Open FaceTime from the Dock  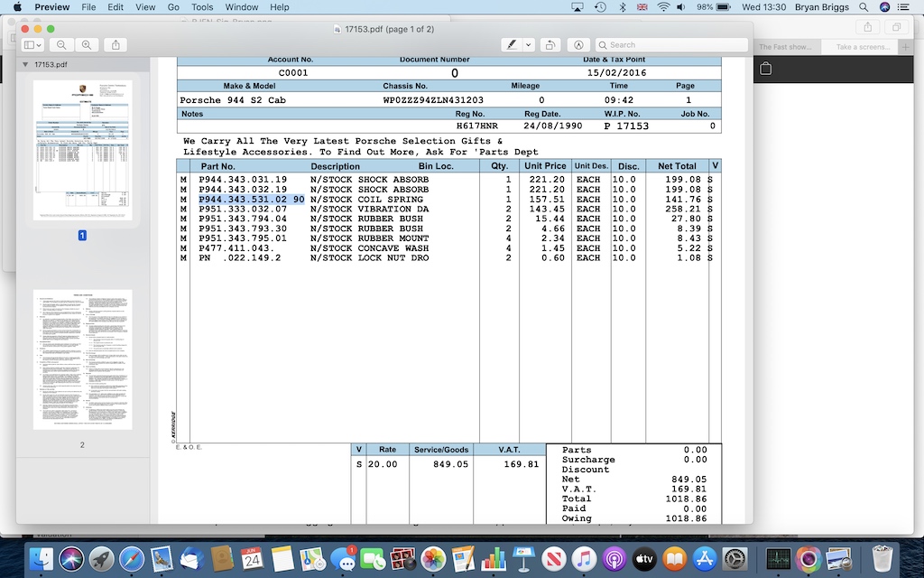tap(373, 558)
